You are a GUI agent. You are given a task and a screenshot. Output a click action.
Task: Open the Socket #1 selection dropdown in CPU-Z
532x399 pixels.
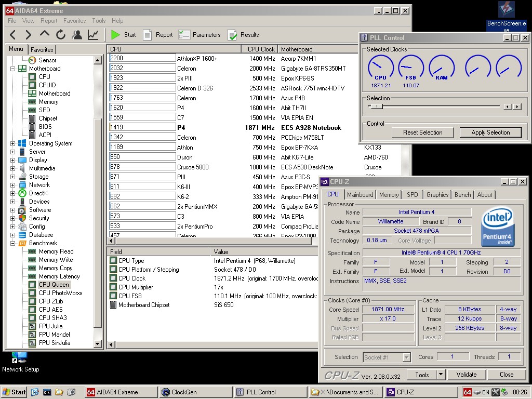point(406,357)
